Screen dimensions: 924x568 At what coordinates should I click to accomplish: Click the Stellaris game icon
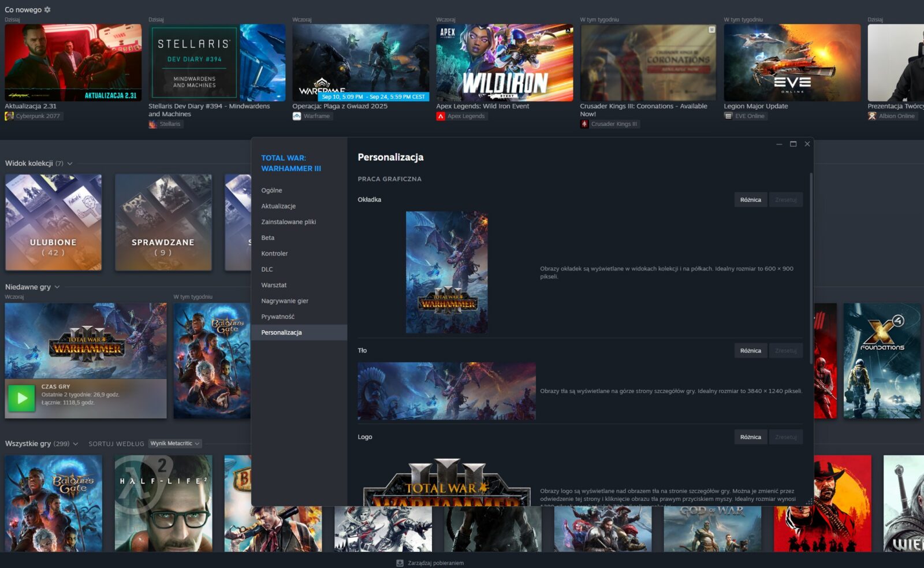pyautogui.click(x=153, y=124)
